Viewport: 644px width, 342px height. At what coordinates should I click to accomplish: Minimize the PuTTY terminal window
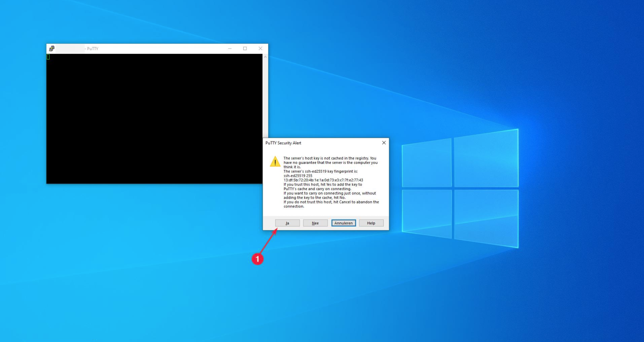tap(230, 49)
